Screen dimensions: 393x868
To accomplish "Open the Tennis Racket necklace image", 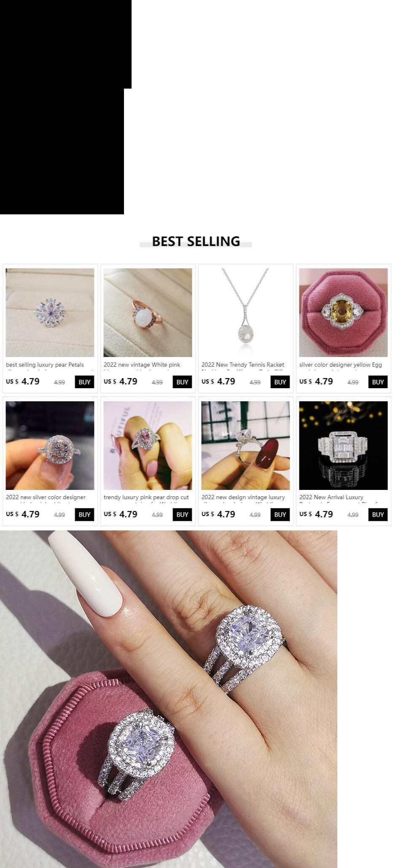I will click(245, 312).
